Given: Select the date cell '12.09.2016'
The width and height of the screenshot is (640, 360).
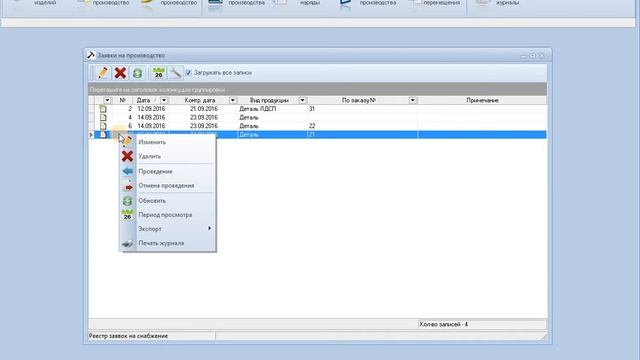Looking at the screenshot, I should tap(151, 109).
